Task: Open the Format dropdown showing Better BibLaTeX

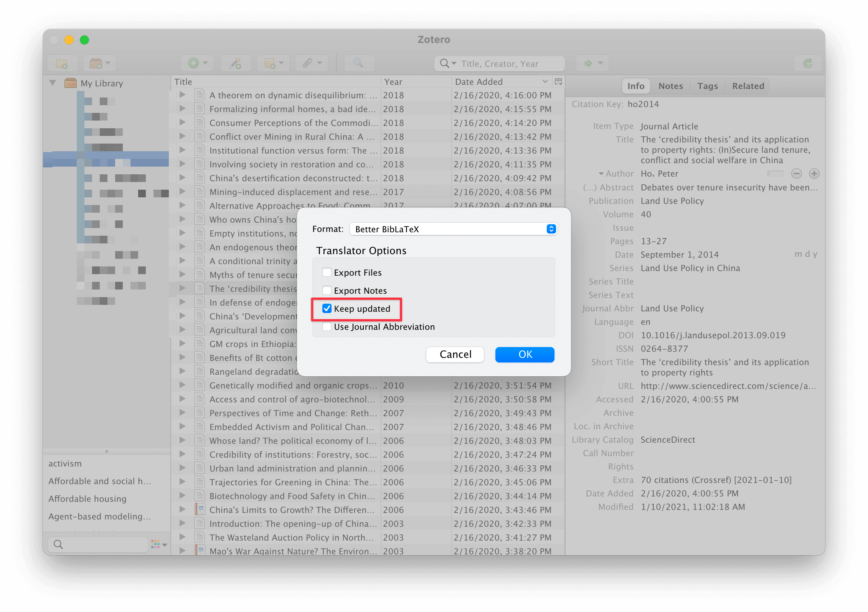Action: click(x=453, y=229)
